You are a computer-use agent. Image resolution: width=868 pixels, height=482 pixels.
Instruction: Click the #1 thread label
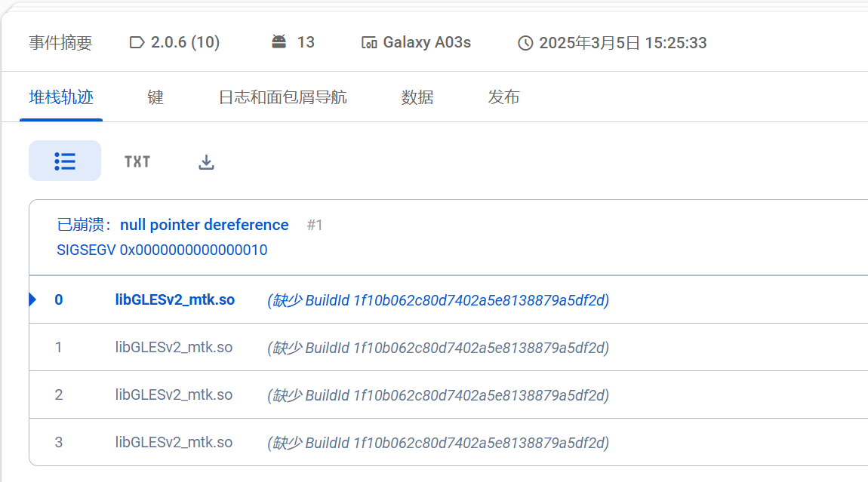(x=315, y=225)
